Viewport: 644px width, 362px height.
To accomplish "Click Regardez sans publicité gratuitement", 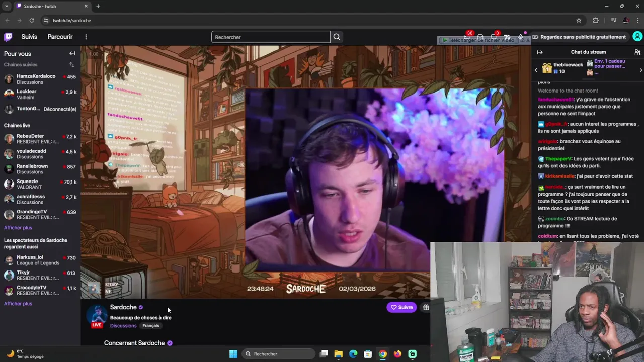I will coord(579,37).
